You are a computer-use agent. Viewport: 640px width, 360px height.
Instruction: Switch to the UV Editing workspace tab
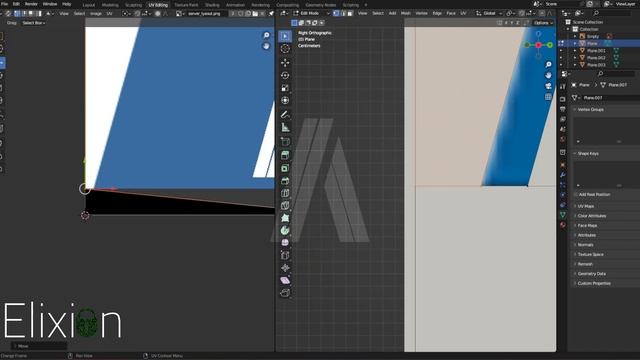[x=158, y=5]
